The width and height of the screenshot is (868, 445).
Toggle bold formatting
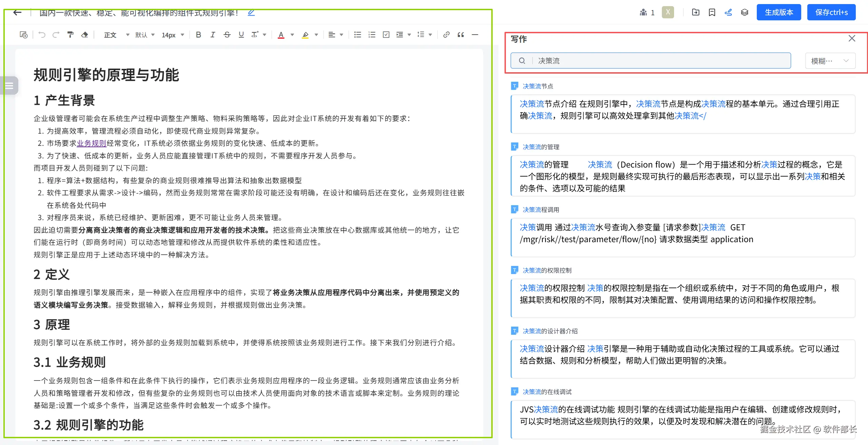(199, 35)
